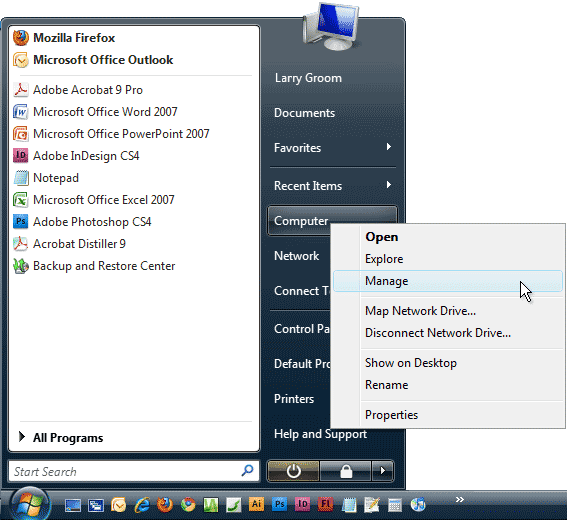Open the Larry Groom user folder

click(308, 78)
